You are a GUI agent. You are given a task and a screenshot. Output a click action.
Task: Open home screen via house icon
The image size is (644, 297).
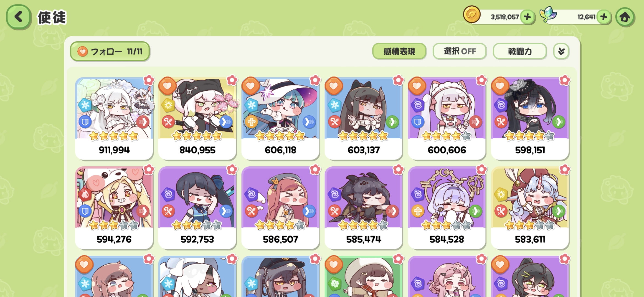625,17
